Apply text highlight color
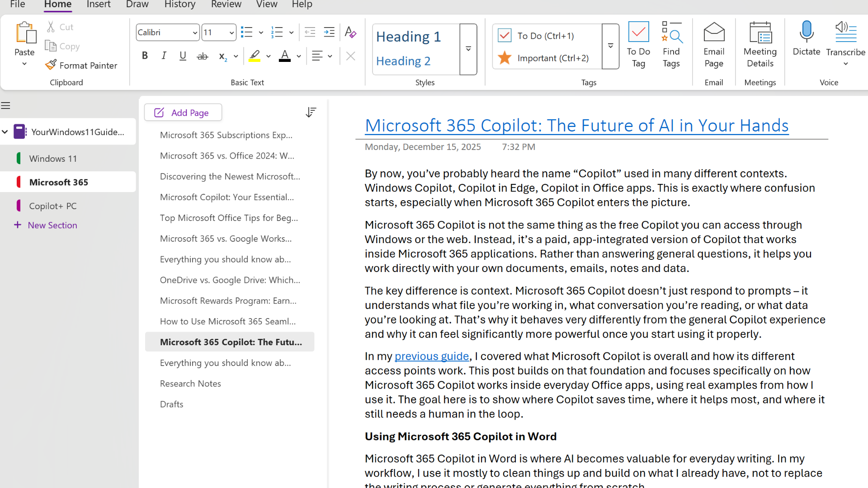 255,56
